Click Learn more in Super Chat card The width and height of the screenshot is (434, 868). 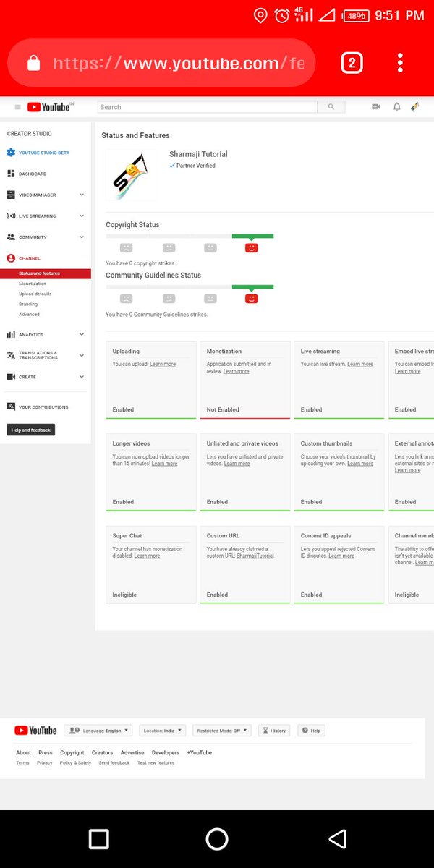point(148,556)
